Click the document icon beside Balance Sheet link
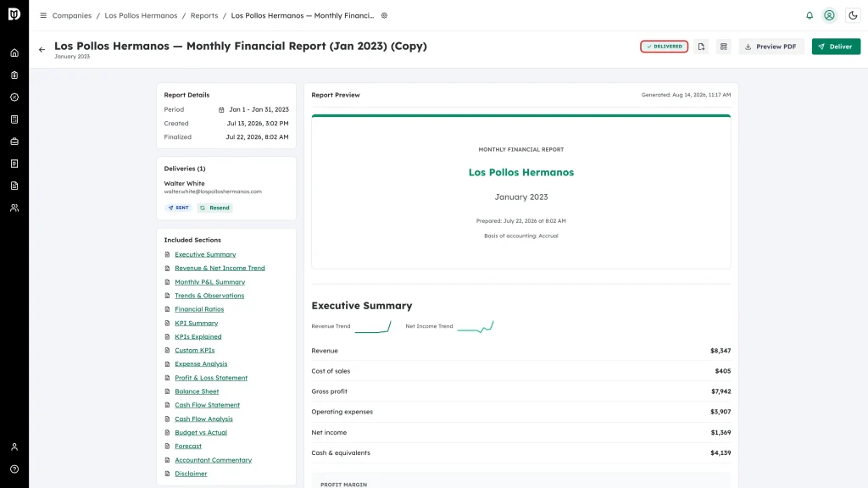Image resolution: width=868 pixels, height=488 pixels. [167, 391]
